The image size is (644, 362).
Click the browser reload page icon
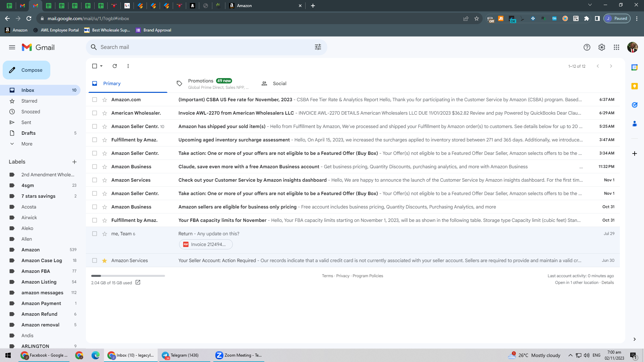tap(29, 18)
